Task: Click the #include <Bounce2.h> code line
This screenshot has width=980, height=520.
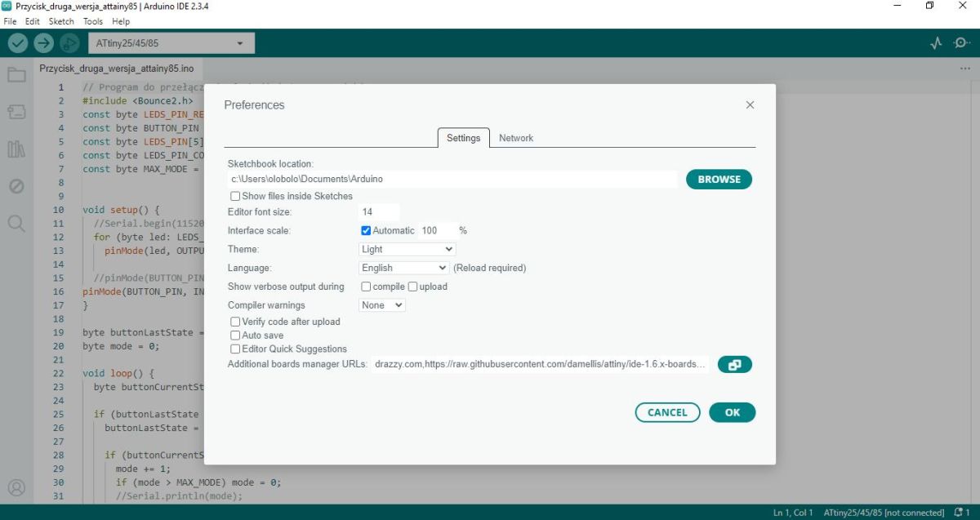Action: click(138, 101)
